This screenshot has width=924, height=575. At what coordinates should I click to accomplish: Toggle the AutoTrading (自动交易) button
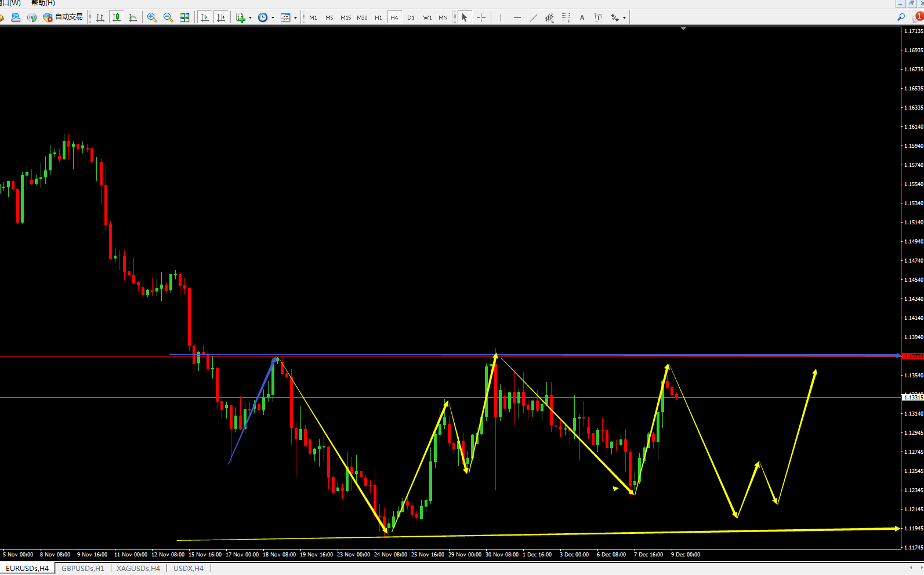(63, 17)
